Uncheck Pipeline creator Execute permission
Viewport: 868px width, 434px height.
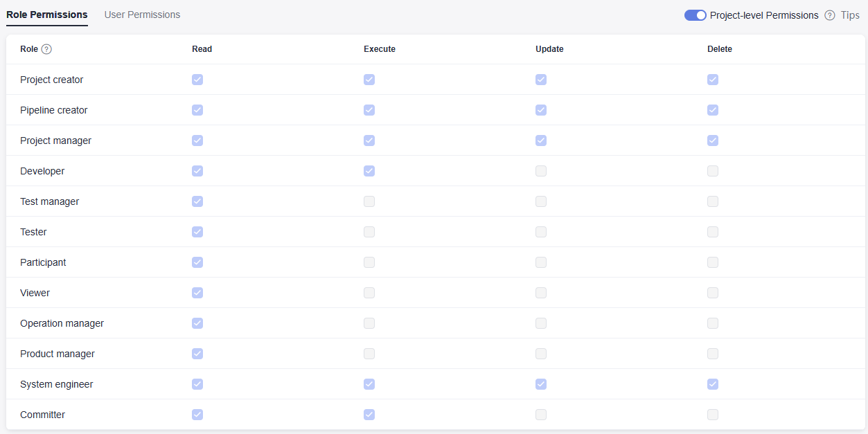(369, 110)
